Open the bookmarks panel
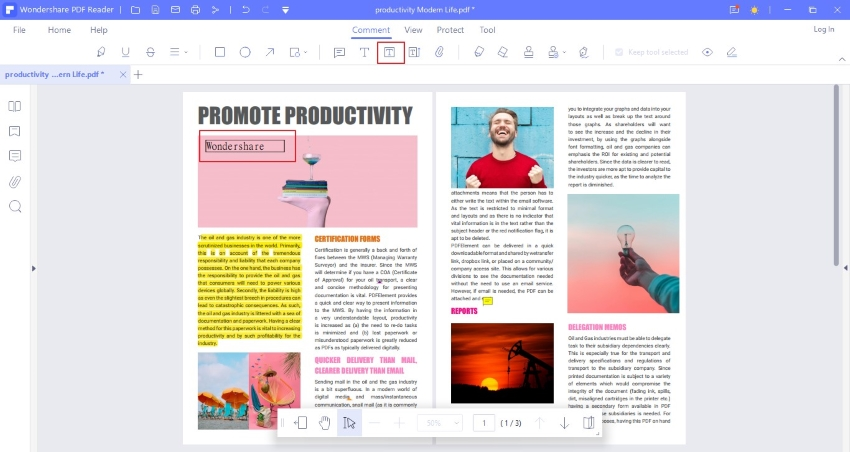850x452 pixels. tap(15, 131)
